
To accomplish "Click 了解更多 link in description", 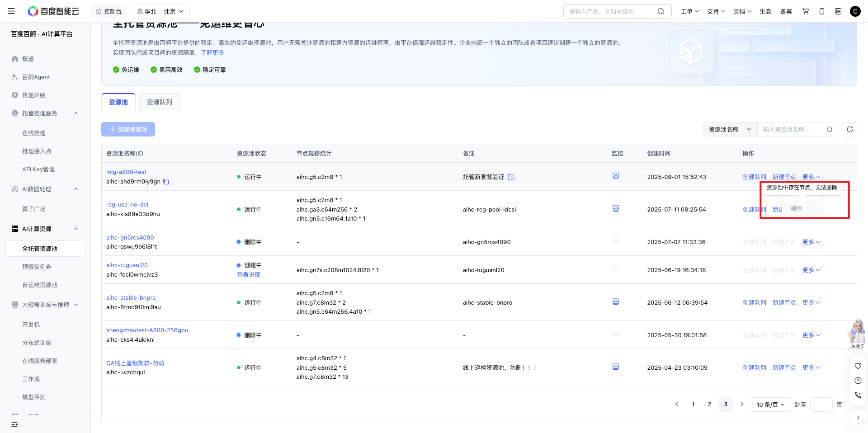I will coord(212,52).
